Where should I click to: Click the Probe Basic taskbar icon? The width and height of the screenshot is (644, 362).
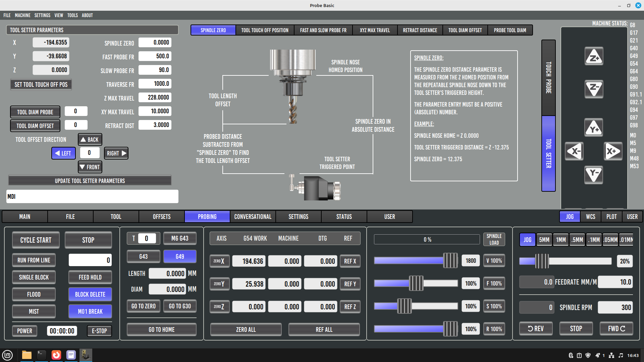pyautogui.click(x=86, y=355)
